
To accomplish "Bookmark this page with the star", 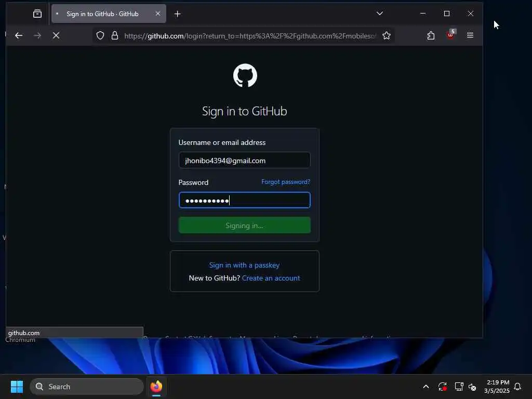I will [387, 36].
